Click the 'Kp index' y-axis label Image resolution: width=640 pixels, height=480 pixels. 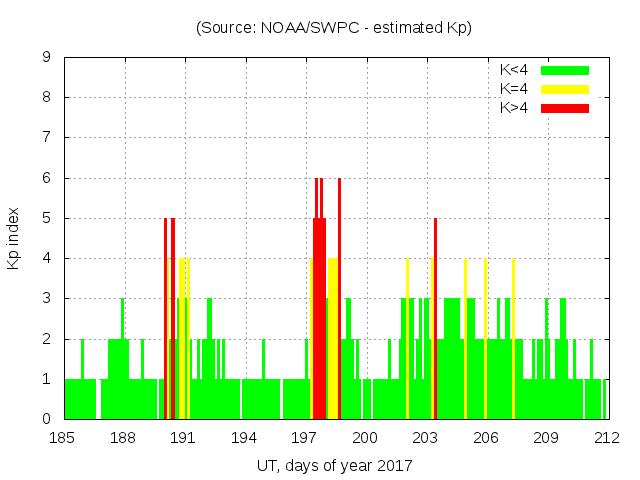(x=14, y=238)
